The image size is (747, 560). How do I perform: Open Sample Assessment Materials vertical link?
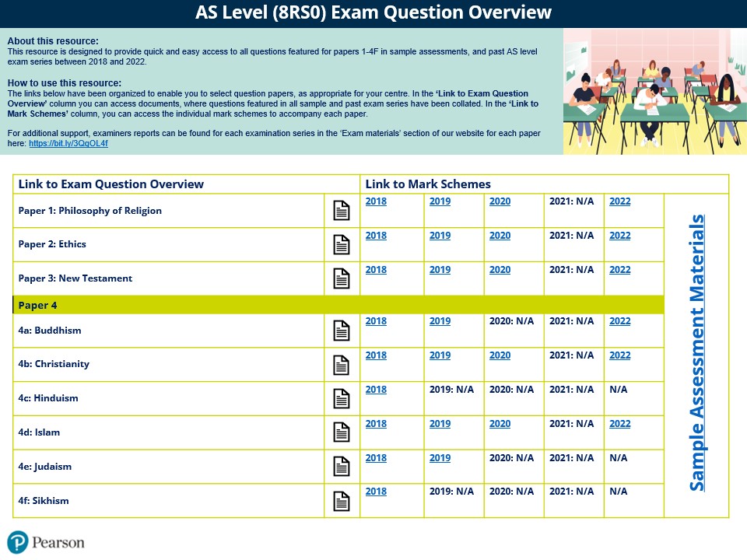click(x=697, y=353)
